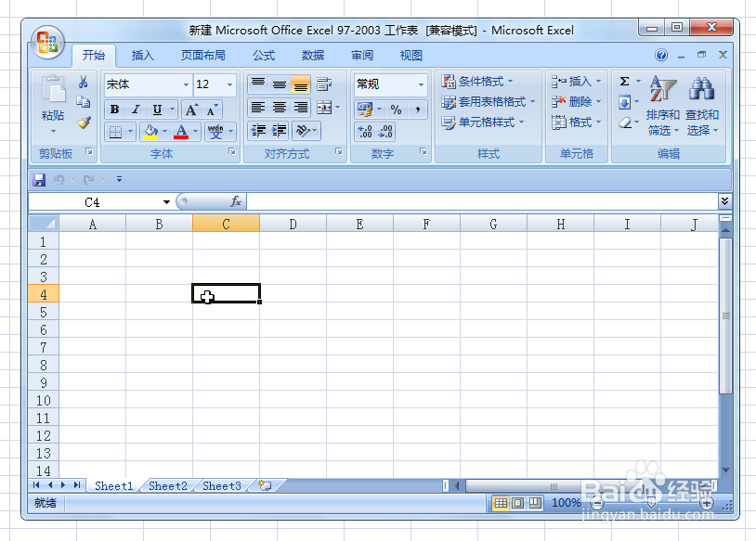This screenshot has width=756, height=541.
Task: Click the text orientation icon
Action: pos(302,130)
